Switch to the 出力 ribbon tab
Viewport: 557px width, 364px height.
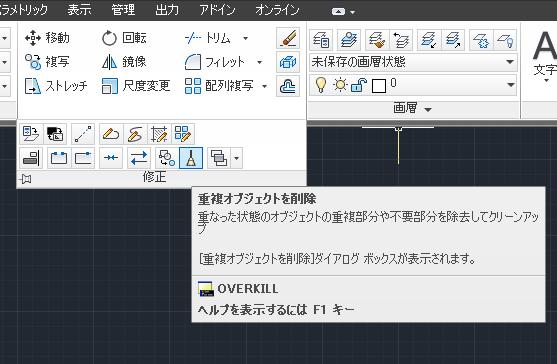167,10
